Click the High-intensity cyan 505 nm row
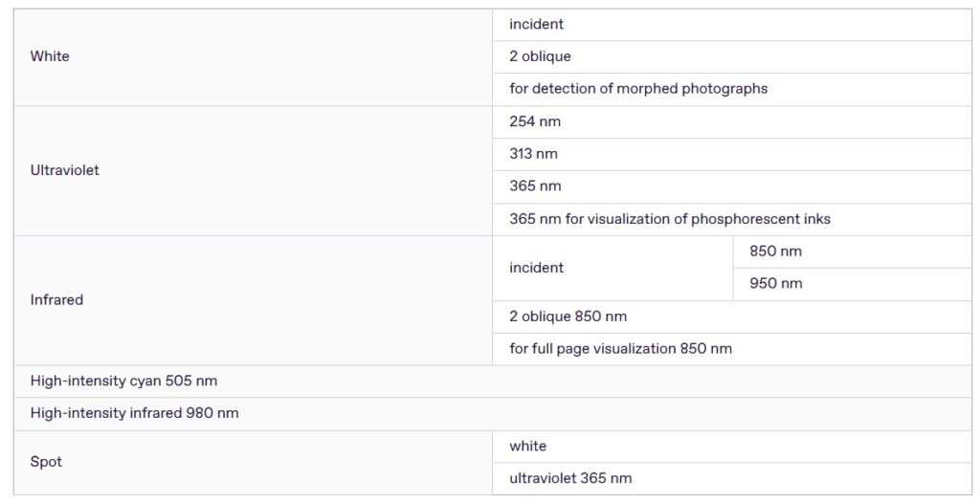980x502 pixels. pos(123,381)
